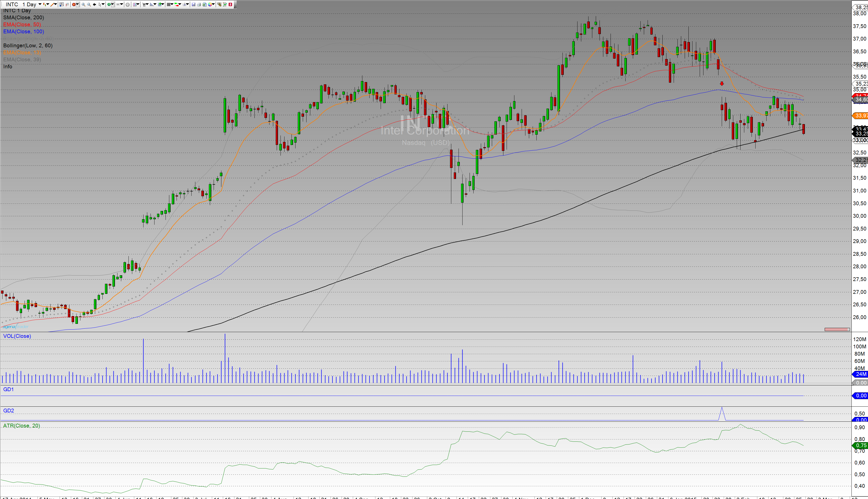The width and height of the screenshot is (868, 499).
Task: Click the zoom in magnifier icon
Action: click(83, 5)
